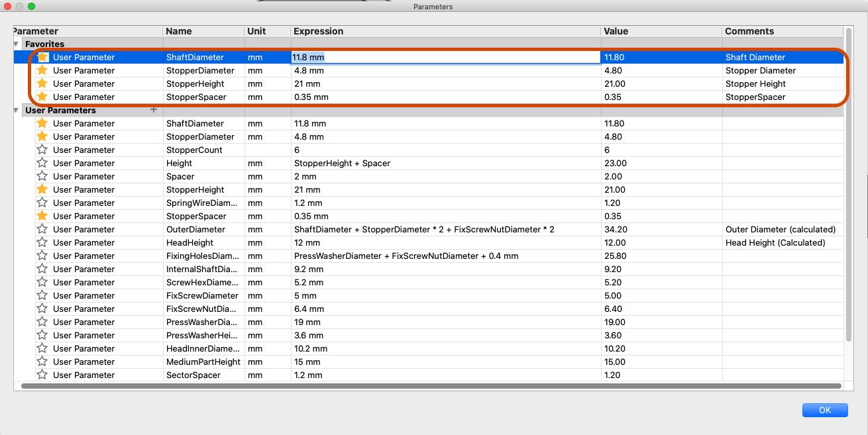Toggle star icon for HeadInnerDiameter row

pyautogui.click(x=42, y=348)
